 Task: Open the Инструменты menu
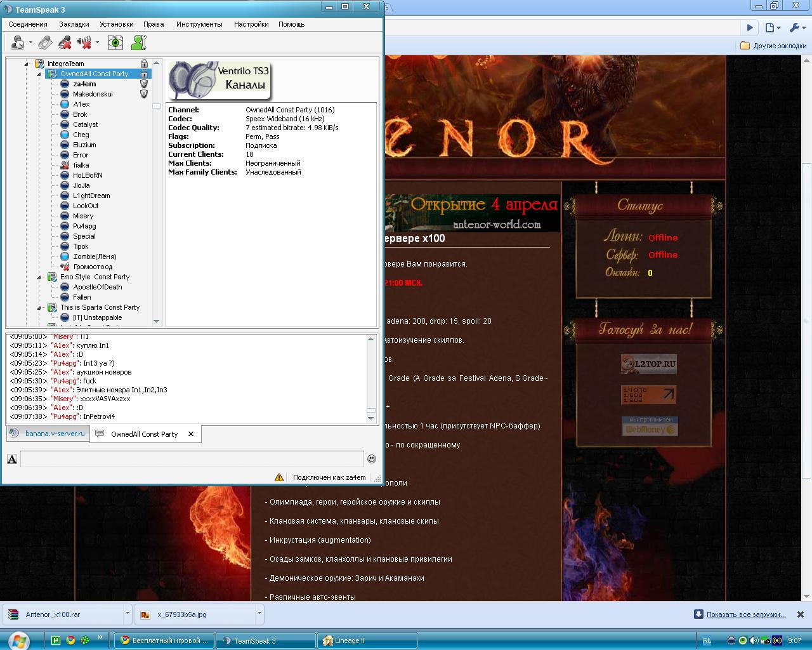[199, 24]
